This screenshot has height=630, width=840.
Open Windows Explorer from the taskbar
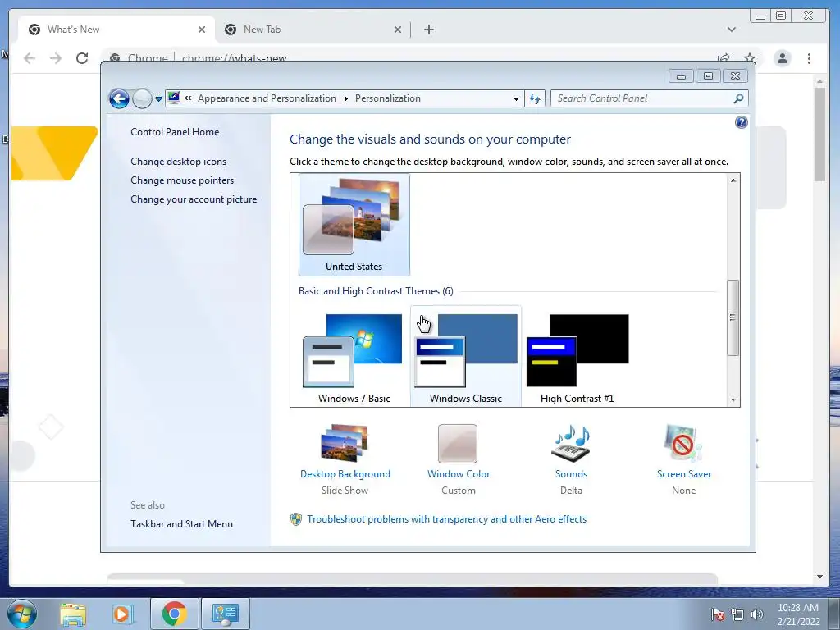coord(73,614)
